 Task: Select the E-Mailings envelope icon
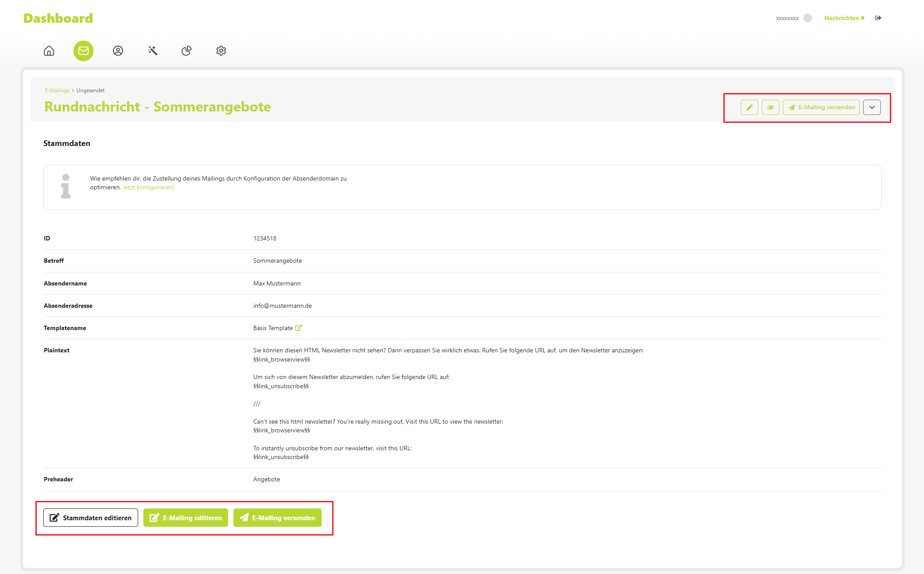83,51
